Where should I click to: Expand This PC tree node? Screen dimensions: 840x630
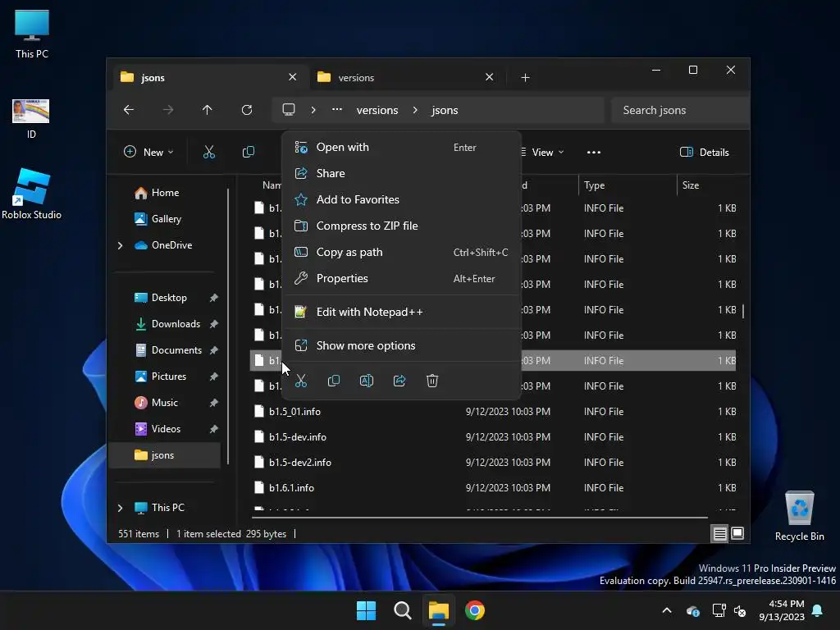coord(120,507)
